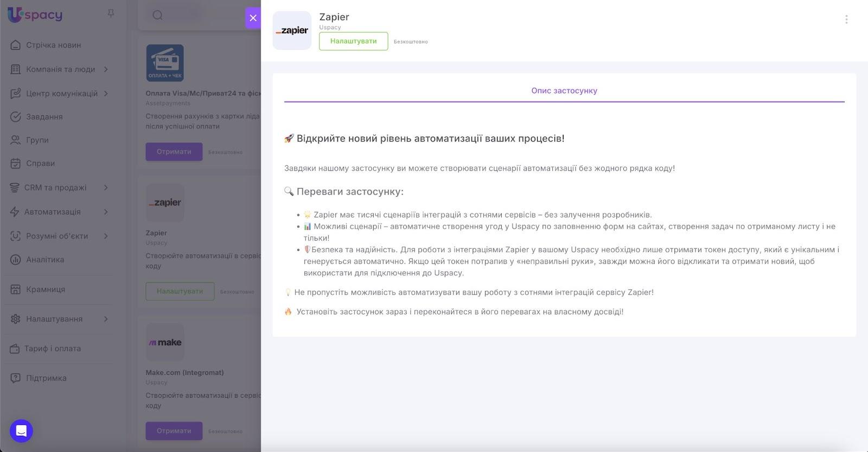Click the pin sidebar icon

tap(111, 14)
